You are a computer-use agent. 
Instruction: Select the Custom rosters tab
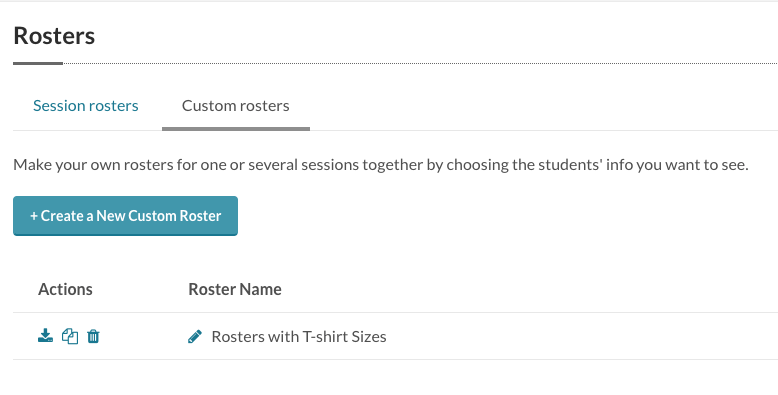(236, 106)
